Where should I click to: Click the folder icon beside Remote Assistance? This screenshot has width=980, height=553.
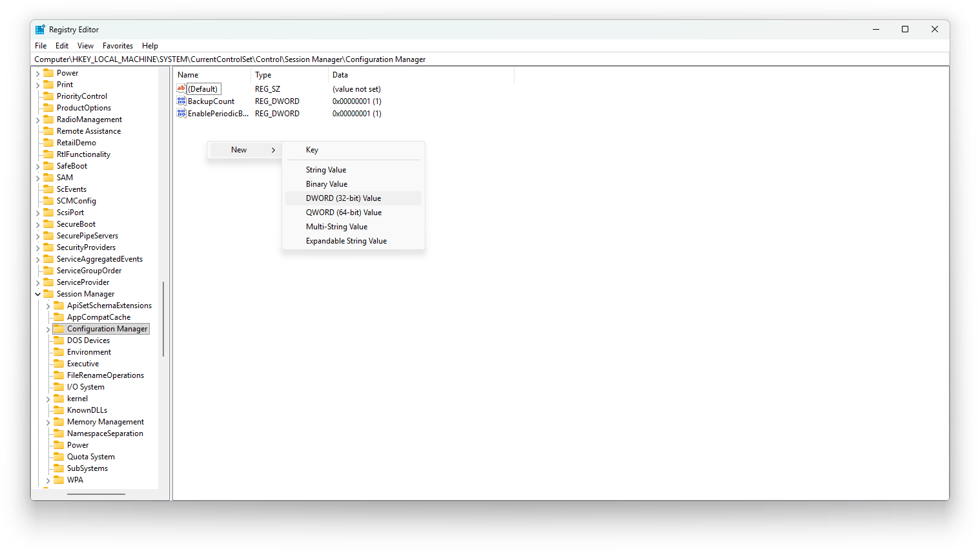[x=48, y=131]
